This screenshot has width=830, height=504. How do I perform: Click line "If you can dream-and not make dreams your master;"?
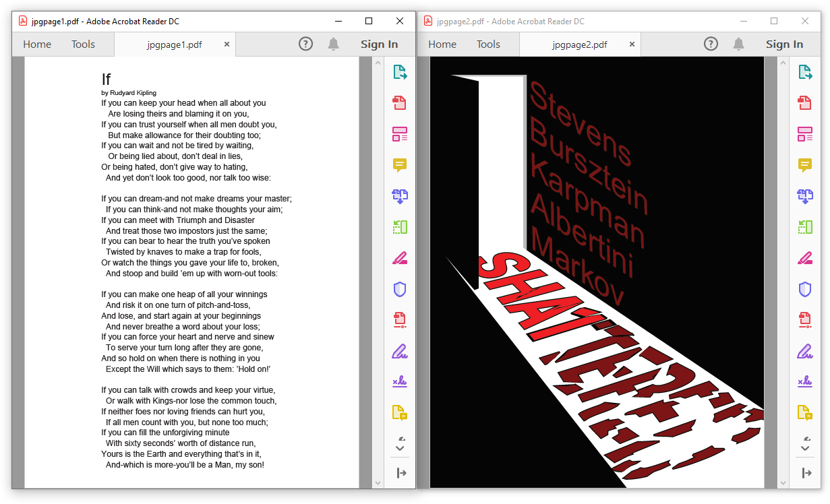pyautogui.click(x=196, y=199)
